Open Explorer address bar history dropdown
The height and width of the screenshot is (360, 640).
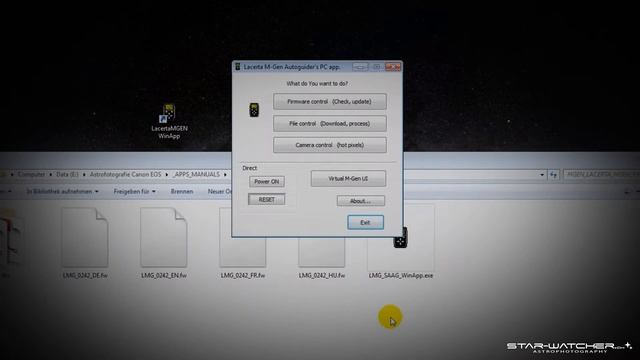(x=542, y=175)
